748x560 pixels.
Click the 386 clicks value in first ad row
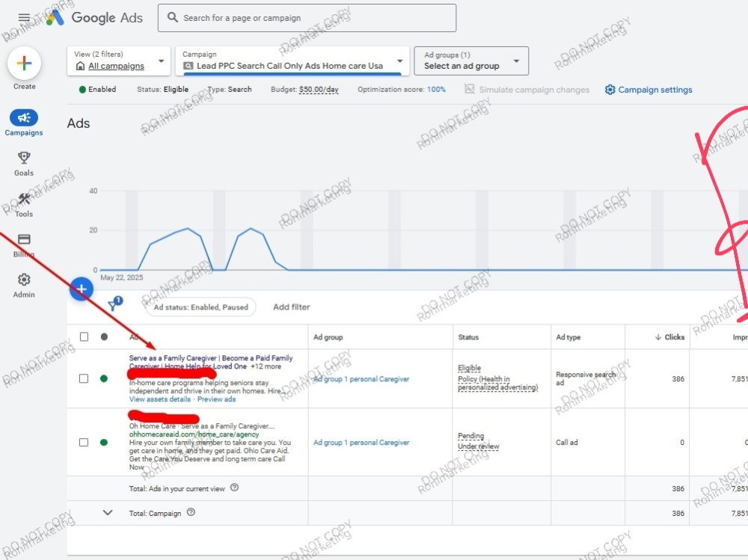(x=678, y=379)
